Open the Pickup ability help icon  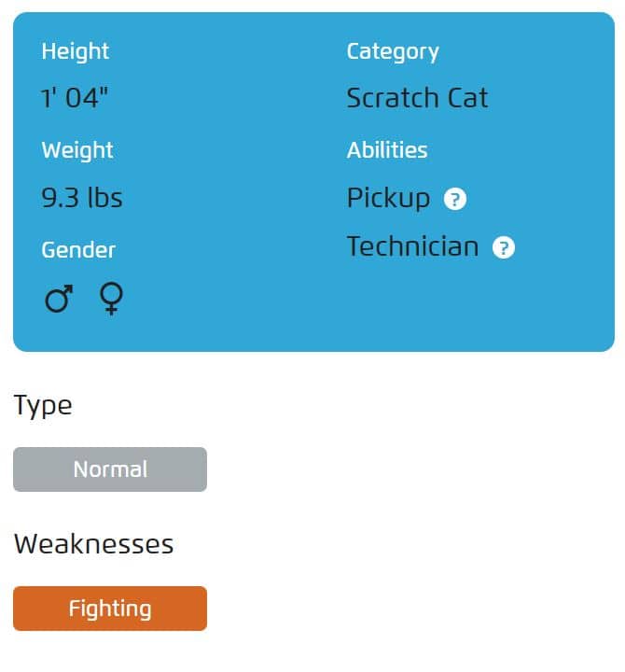pos(454,199)
